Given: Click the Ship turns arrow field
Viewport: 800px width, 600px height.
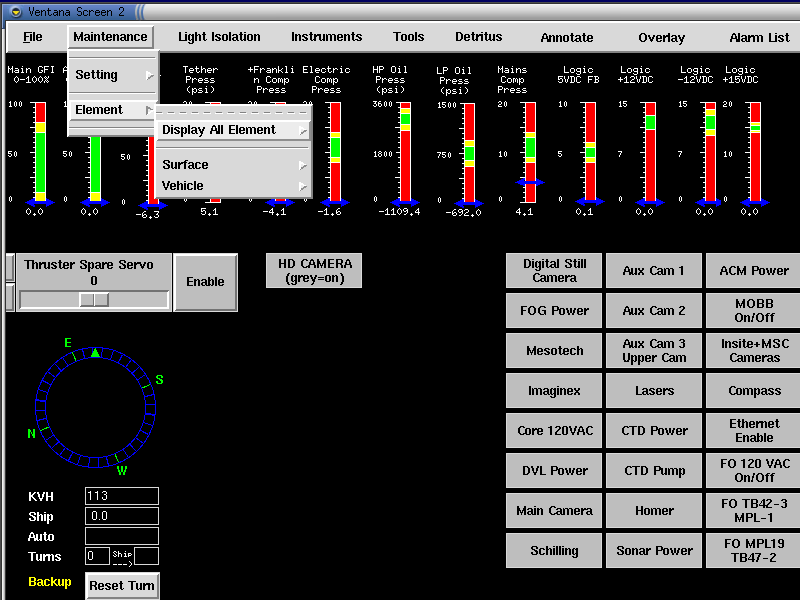Looking at the screenshot, I should click(x=146, y=556).
